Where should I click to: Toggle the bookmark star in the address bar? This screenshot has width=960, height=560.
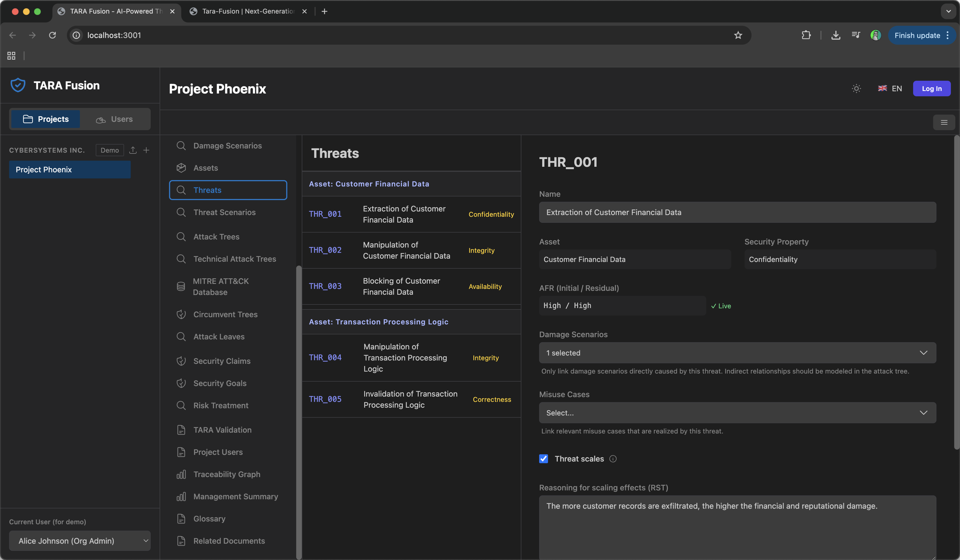(x=738, y=35)
